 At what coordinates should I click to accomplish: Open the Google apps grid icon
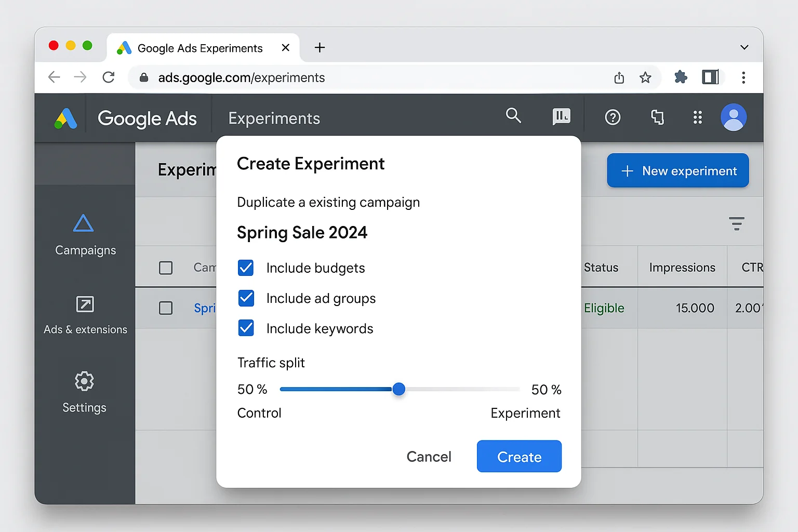pyautogui.click(x=697, y=116)
